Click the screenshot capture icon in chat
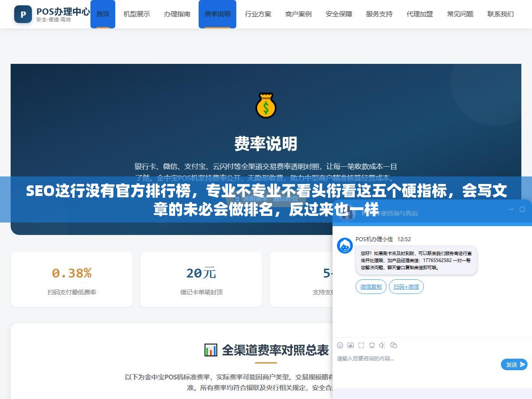 [x=361, y=345]
